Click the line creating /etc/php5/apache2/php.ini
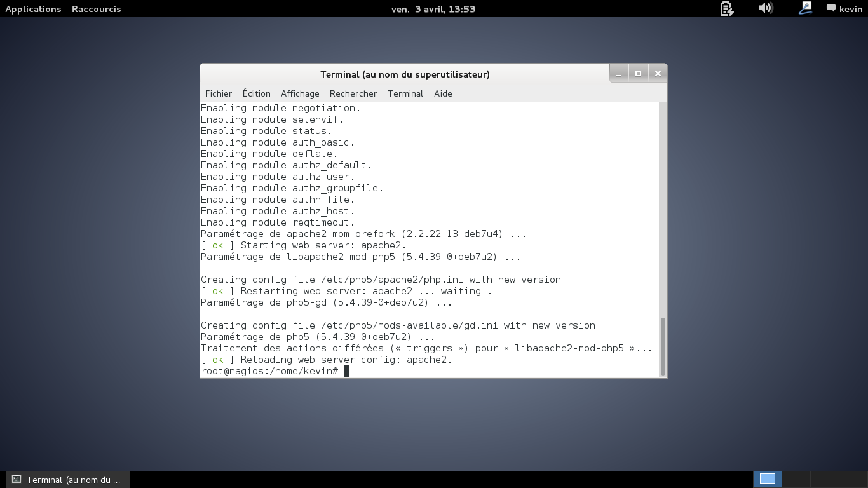 381,280
